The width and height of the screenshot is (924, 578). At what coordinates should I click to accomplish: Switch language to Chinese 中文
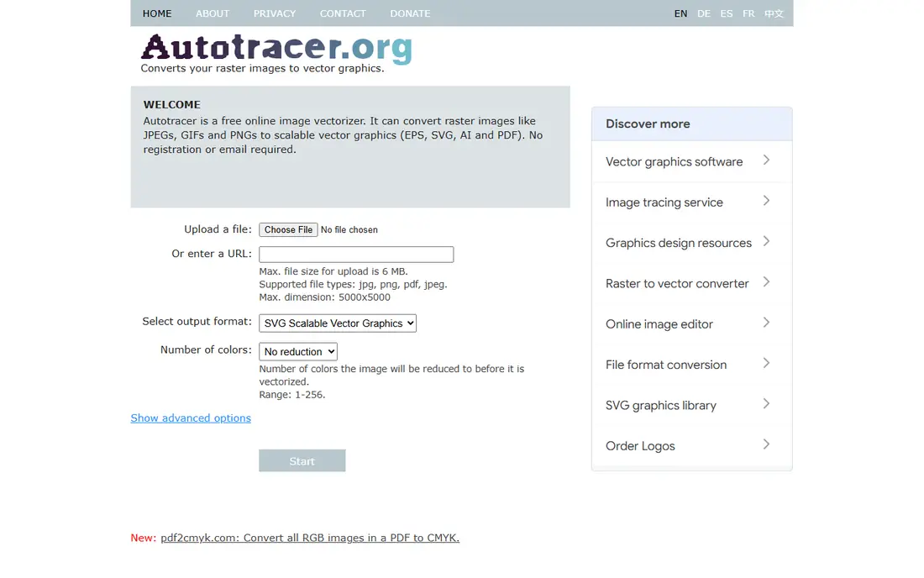pyautogui.click(x=774, y=13)
